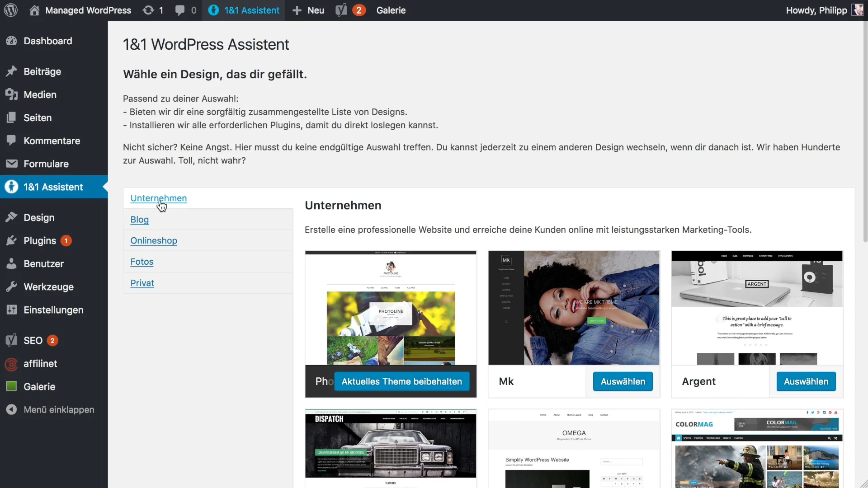Click the plus icon beside Neu

297,10
